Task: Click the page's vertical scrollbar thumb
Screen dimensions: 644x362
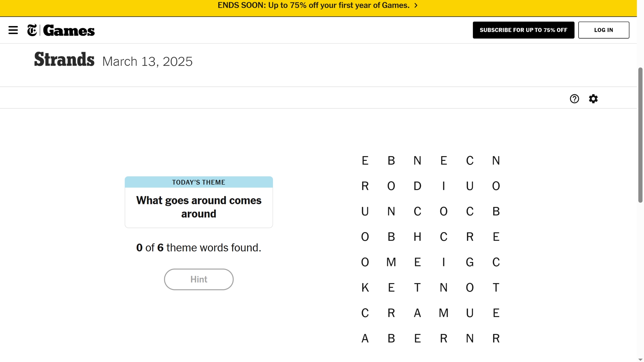Action: click(640, 135)
